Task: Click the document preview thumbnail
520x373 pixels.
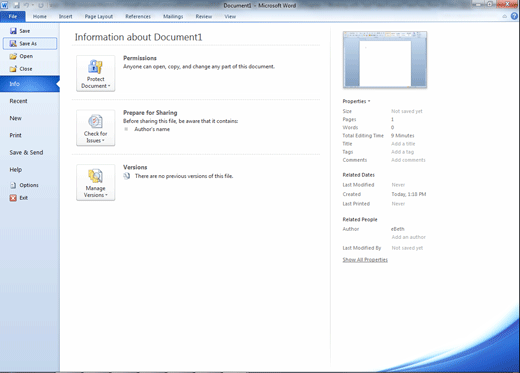Action: (x=385, y=60)
